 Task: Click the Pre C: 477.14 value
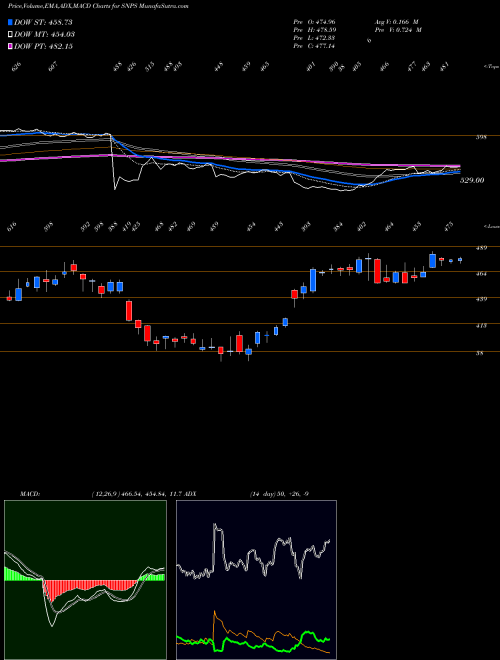tap(314, 46)
